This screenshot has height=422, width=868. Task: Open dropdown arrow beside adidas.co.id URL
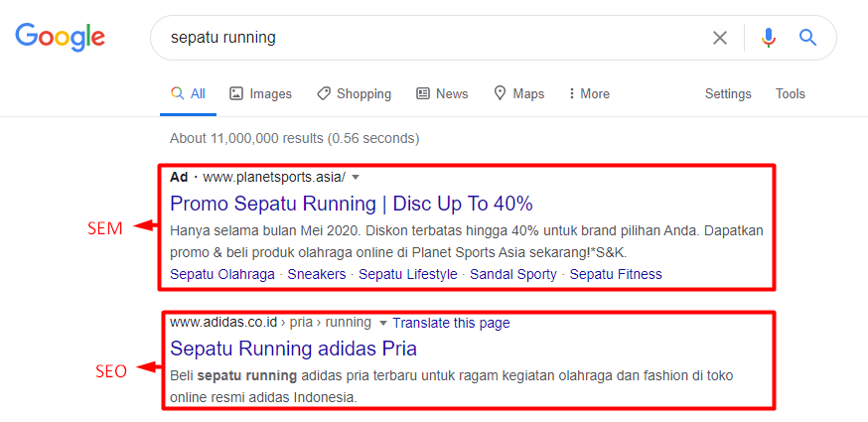382,323
